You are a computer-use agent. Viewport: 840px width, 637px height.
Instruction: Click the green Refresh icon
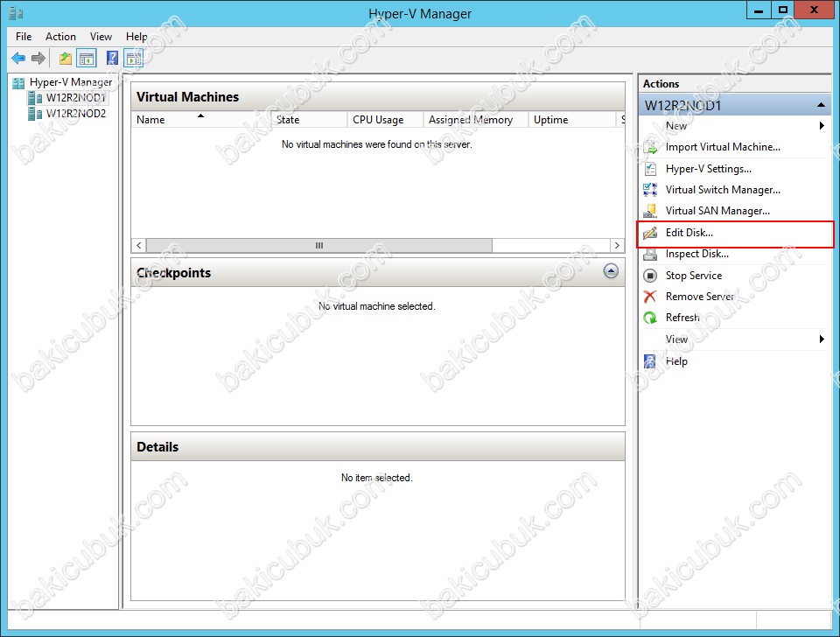pos(650,318)
